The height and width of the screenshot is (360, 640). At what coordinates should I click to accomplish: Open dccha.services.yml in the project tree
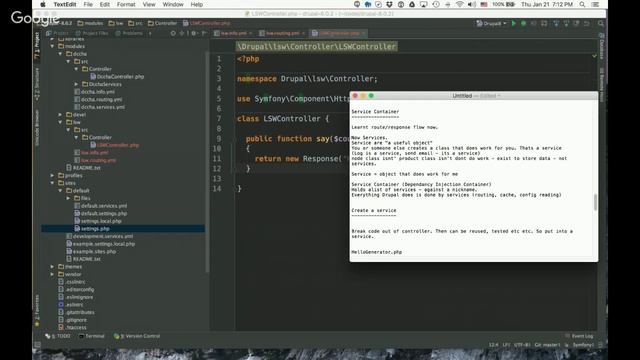click(x=100, y=107)
